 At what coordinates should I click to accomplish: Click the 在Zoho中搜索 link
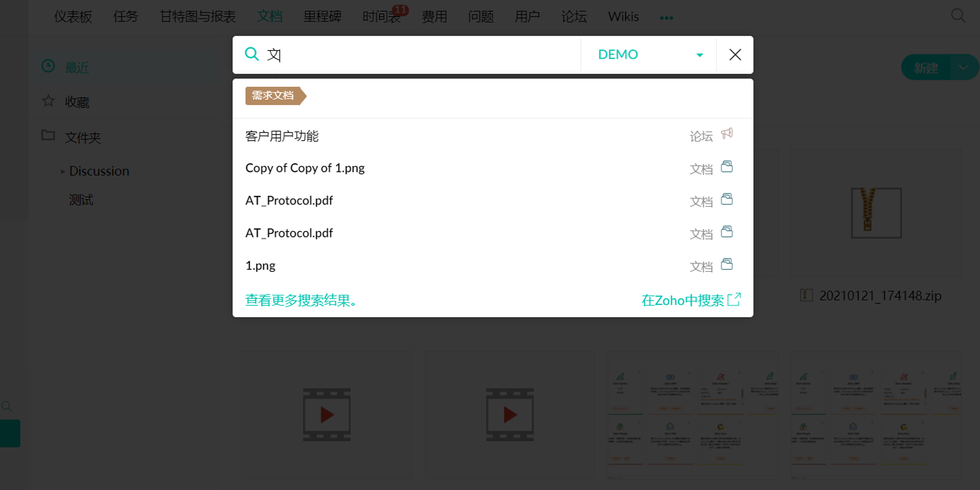(690, 300)
